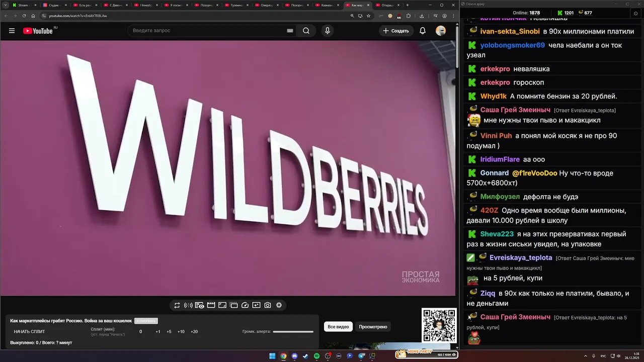
Task: Click the QR code thumbnail
Action: click(x=439, y=325)
